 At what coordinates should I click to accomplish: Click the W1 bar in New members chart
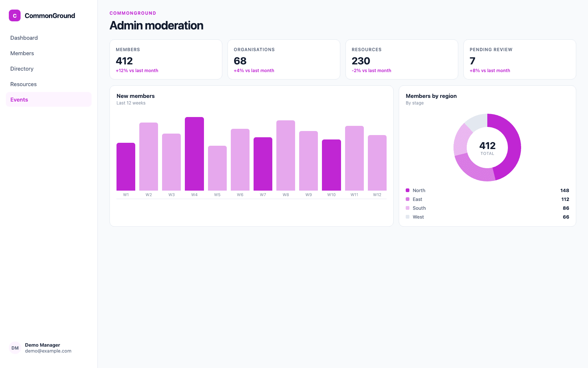point(126,167)
